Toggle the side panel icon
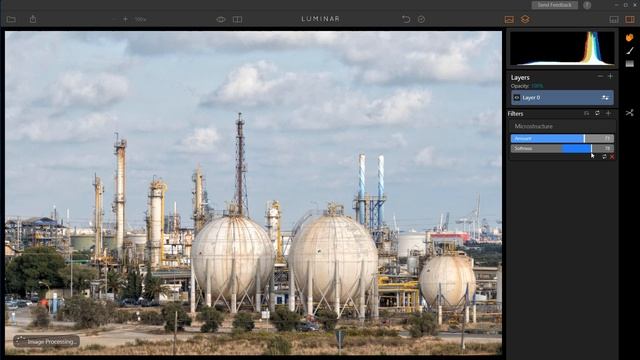This screenshot has width=640, height=360. [630, 19]
